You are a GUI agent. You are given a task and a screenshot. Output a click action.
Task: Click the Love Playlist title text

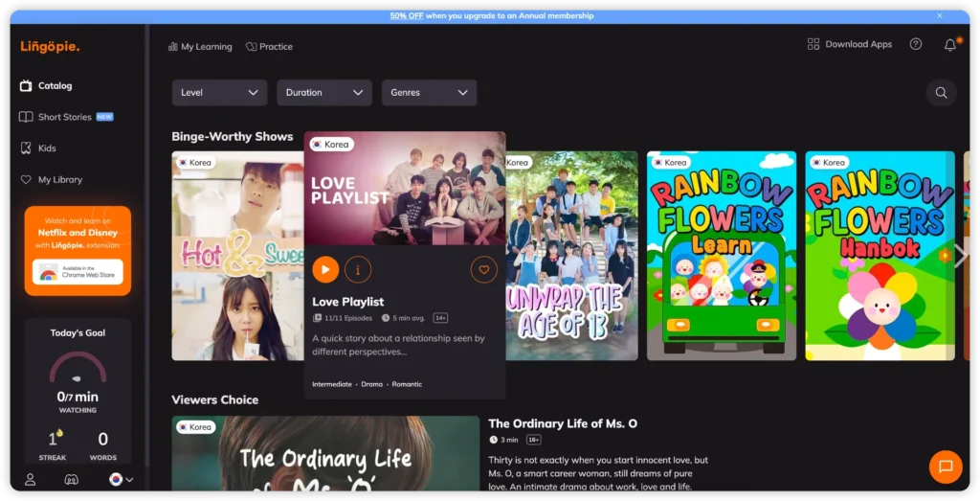pyautogui.click(x=348, y=302)
